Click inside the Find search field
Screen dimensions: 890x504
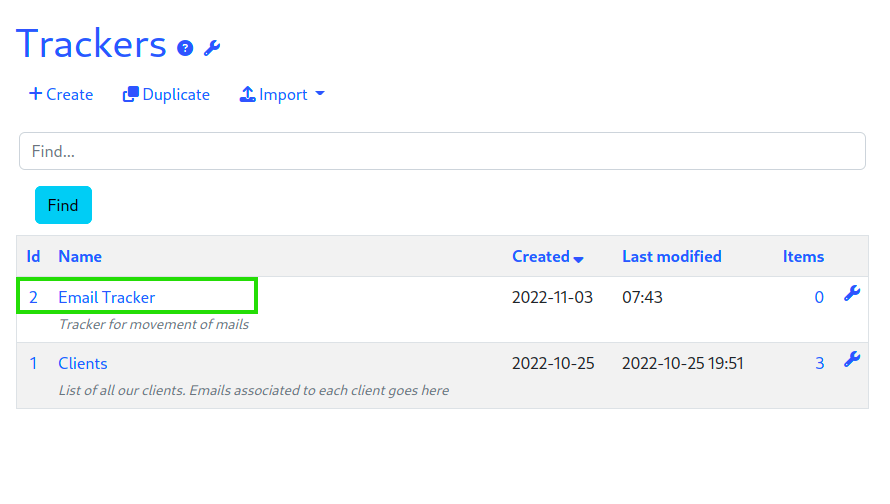[442, 151]
